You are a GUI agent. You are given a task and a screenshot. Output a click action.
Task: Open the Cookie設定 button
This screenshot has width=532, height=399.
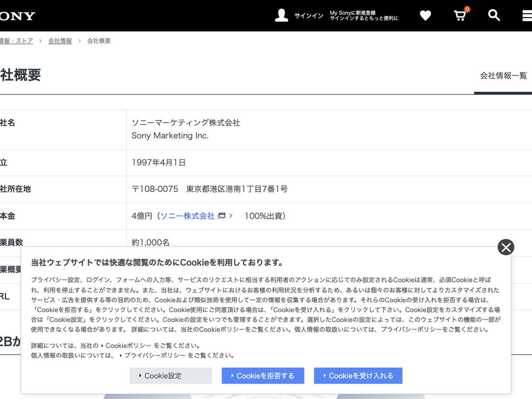[x=171, y=376]
